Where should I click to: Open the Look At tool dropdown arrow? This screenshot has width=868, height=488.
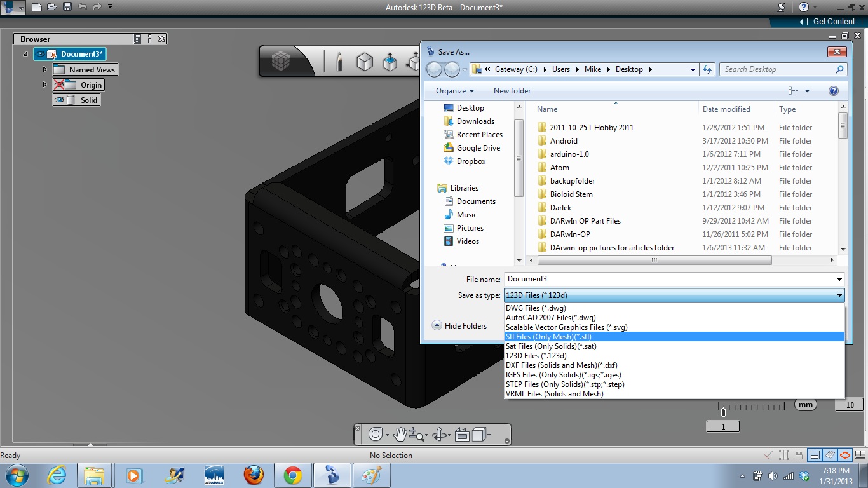point(386,436)
